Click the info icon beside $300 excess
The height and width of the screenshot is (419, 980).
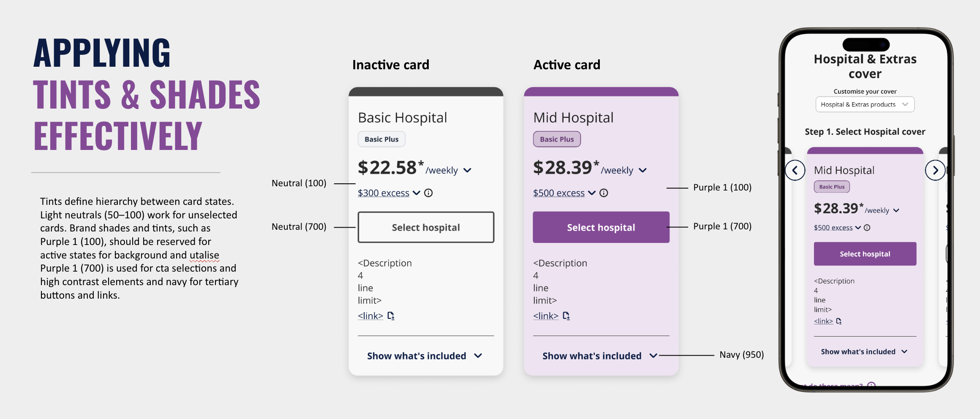(428, 193)
